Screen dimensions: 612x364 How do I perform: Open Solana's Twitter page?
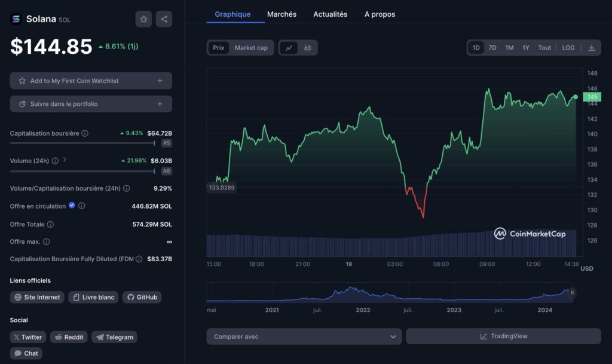[28, 337]
